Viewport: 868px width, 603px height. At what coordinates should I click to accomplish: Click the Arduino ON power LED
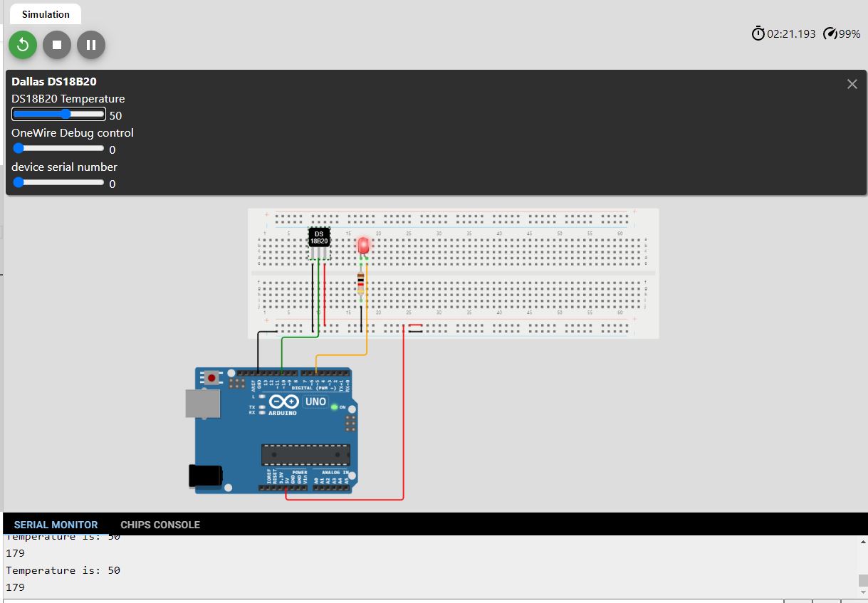point(334,407)
